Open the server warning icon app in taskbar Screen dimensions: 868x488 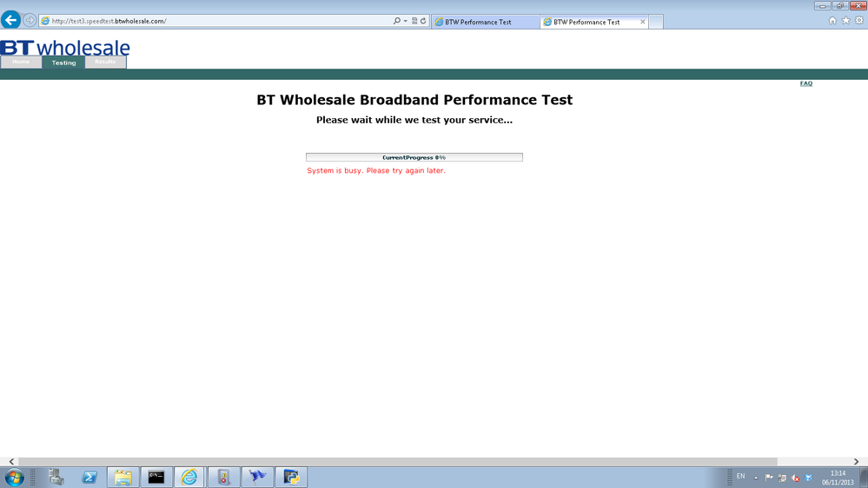(x=223, y=477)
